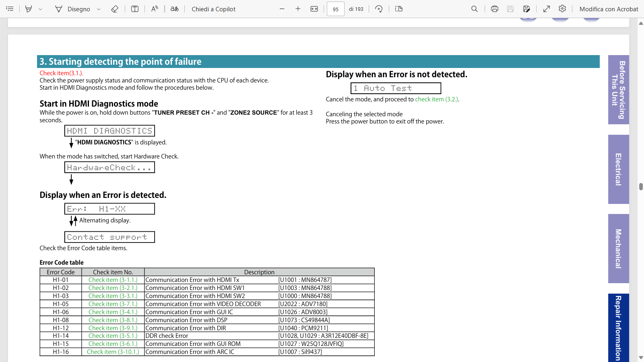Open Check item (3-8.1.) link
The image size is (644, 362).
tap(113, 320)
